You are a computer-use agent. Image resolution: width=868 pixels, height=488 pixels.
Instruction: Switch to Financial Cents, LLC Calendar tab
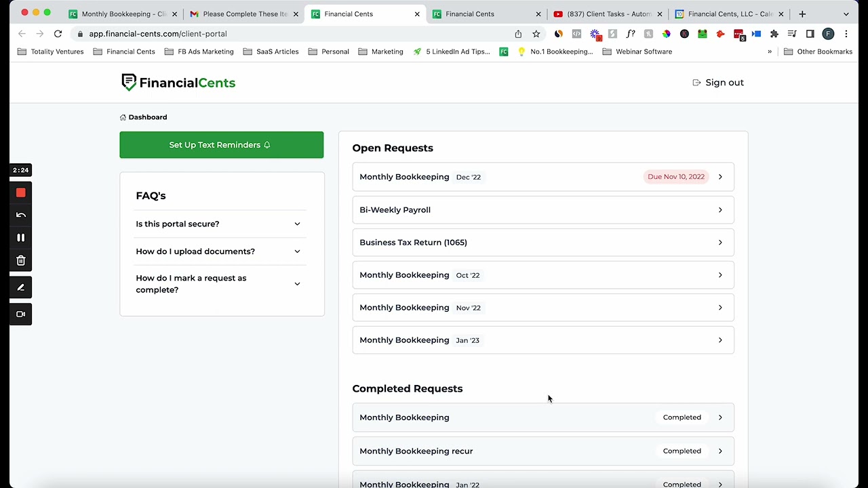click(730, 14)
